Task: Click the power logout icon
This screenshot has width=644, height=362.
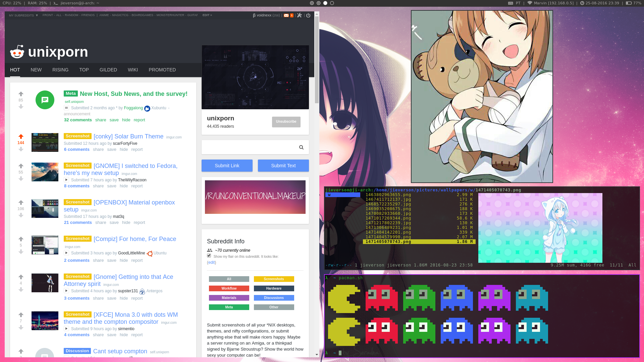Action: click(308, 15)
